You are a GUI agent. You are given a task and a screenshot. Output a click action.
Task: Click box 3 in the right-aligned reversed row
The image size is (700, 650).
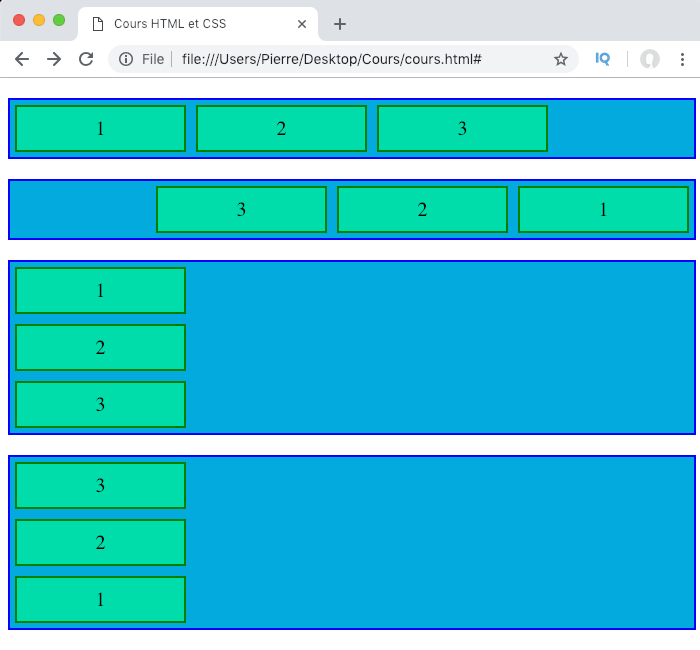241,209
